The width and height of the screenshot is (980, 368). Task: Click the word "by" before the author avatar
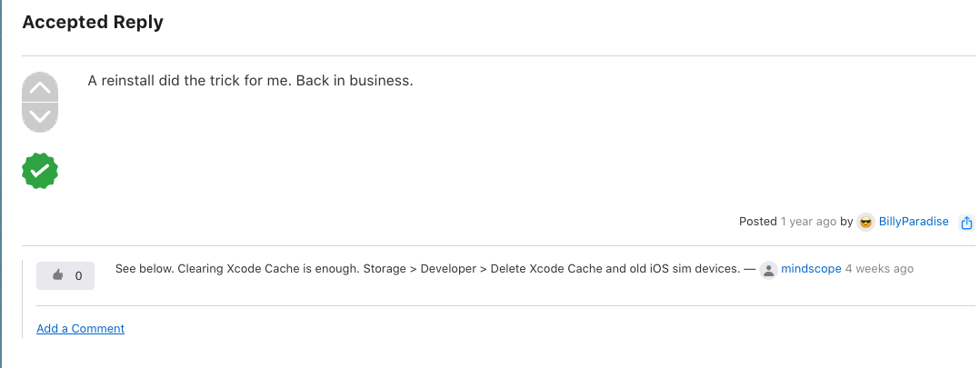click(846, 221)
